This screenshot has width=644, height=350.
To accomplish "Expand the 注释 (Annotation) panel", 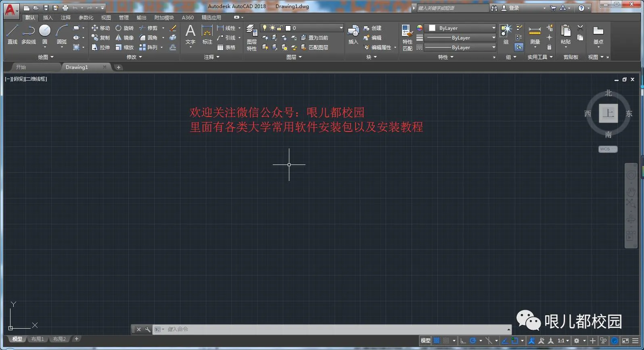I will [212, 57].
